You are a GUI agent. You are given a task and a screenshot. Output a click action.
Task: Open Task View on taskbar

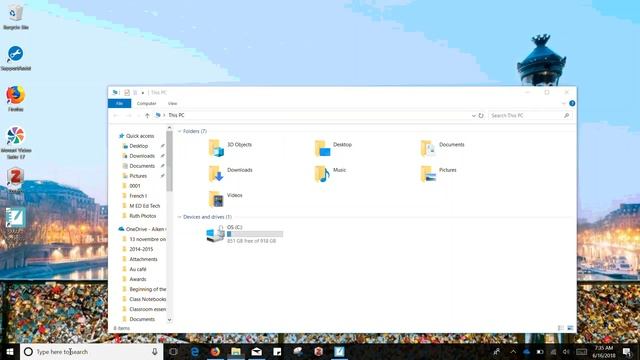point(173,351)
